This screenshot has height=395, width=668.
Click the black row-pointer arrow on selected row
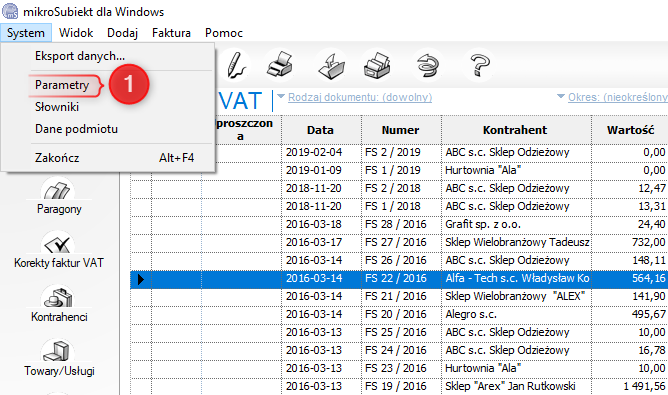click(x=141, y=279)
